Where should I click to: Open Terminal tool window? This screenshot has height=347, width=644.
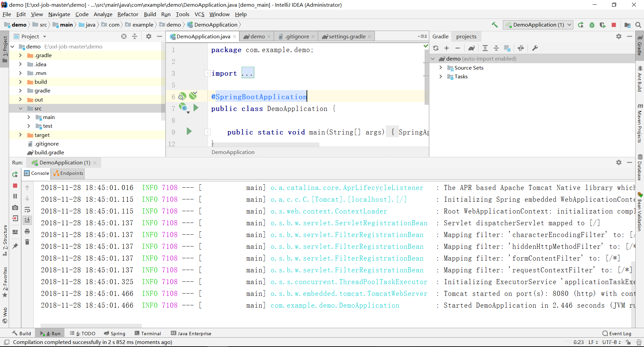(x=148, y=333)
